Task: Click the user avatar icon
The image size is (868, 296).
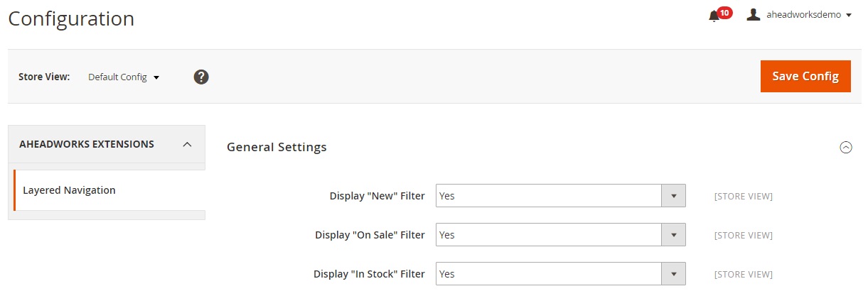Action: [x=754, y=14]
